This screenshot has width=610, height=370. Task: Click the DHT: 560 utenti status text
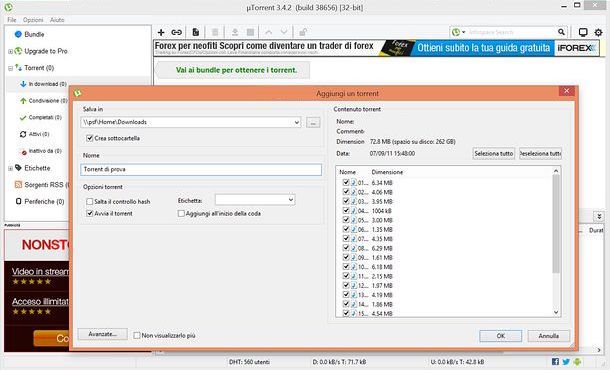249,362
